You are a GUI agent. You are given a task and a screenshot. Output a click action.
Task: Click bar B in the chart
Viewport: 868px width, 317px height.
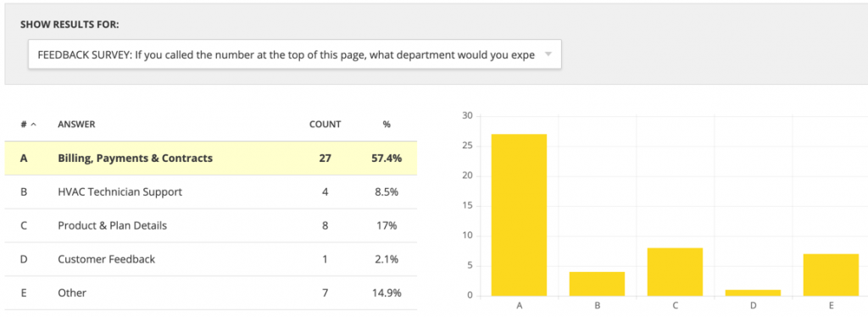[x=598, y=283]
